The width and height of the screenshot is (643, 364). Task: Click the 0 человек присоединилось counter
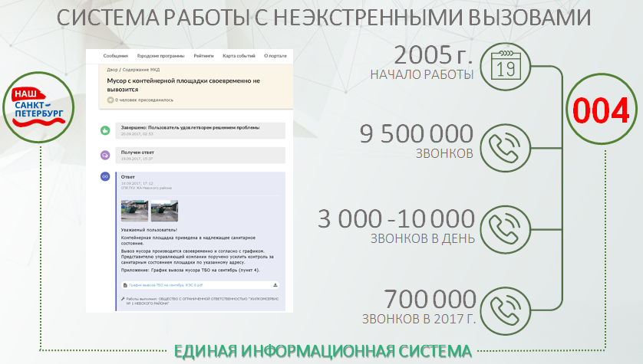144,100
